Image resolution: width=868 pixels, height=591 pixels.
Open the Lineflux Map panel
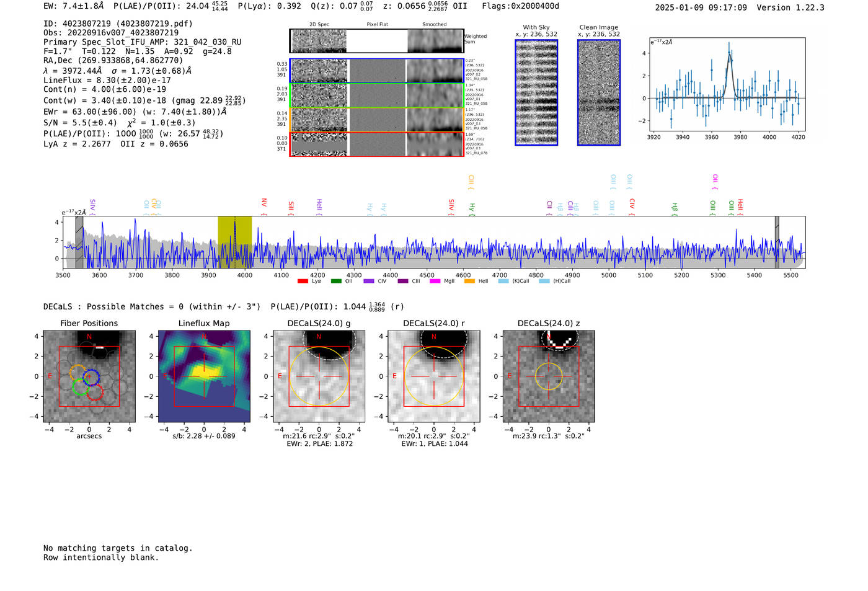click(x=204, y=376)
